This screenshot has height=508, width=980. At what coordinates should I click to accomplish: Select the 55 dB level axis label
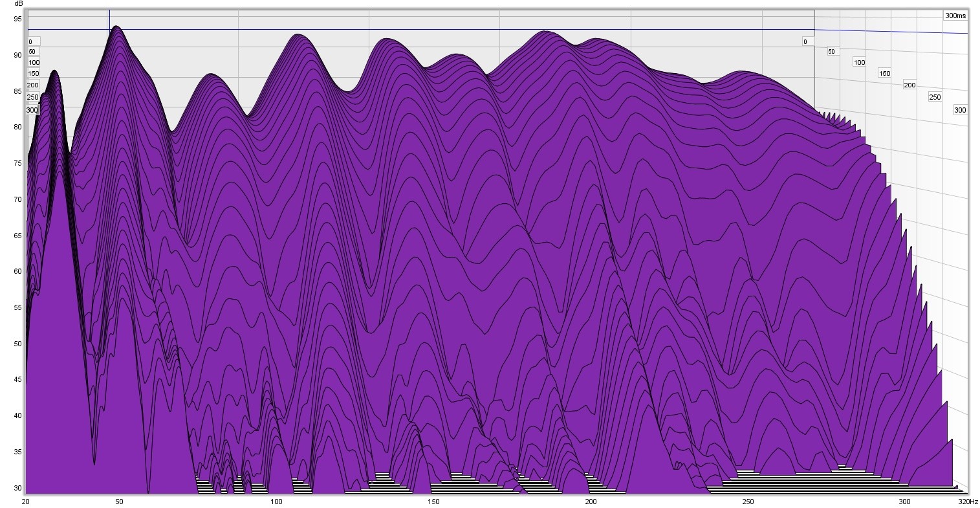[17, 307]
